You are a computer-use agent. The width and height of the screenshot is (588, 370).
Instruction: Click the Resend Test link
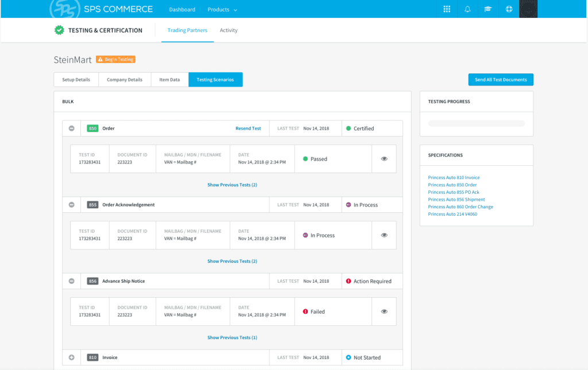248,128
